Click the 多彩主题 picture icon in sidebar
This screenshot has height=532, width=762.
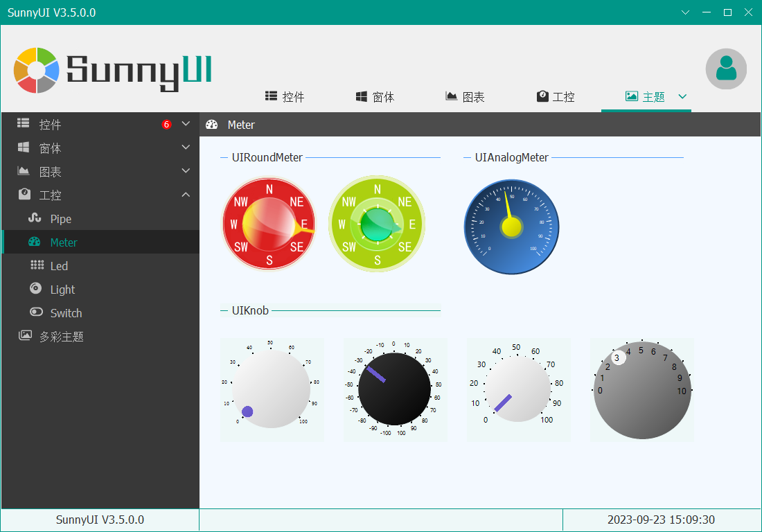click(x=25, y=336)
